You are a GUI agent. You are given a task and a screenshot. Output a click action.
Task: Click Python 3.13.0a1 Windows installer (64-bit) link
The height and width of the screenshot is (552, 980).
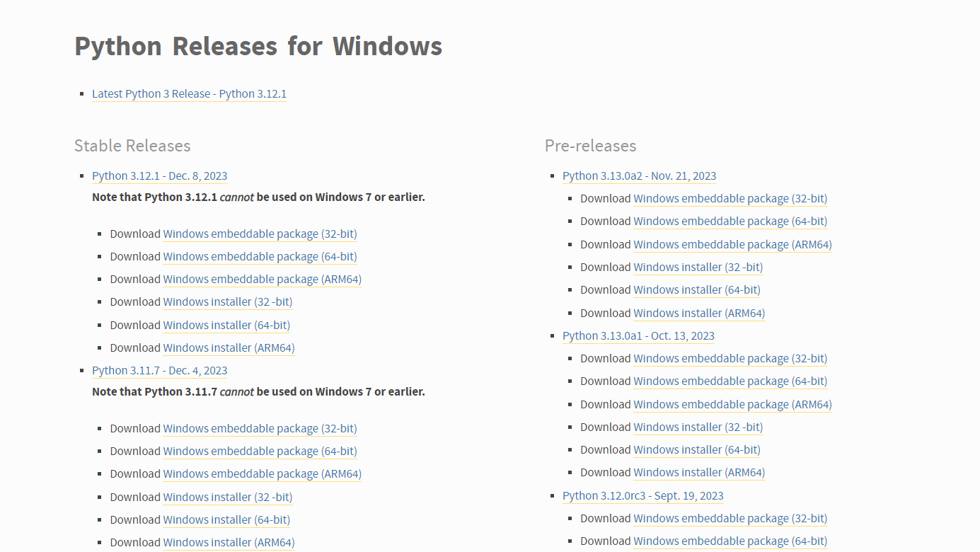(x=697, y=450)
